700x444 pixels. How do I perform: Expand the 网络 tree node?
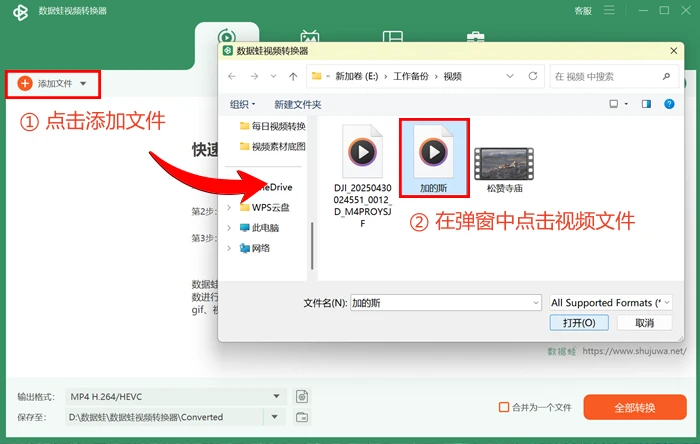[x=229, y=248]
